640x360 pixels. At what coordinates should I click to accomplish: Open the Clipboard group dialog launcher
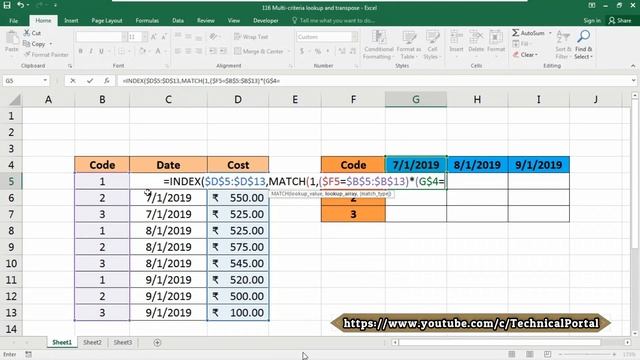(70, 66)
